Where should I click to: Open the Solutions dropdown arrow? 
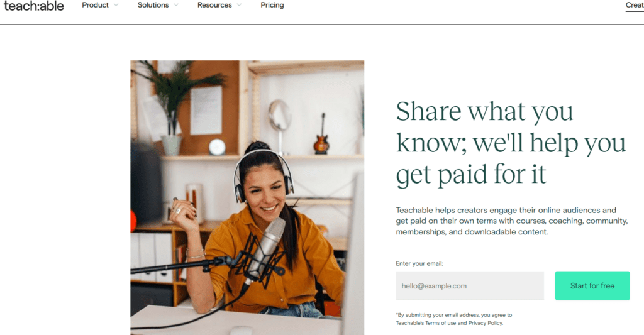pyautogui.click(x=176, y=5)
